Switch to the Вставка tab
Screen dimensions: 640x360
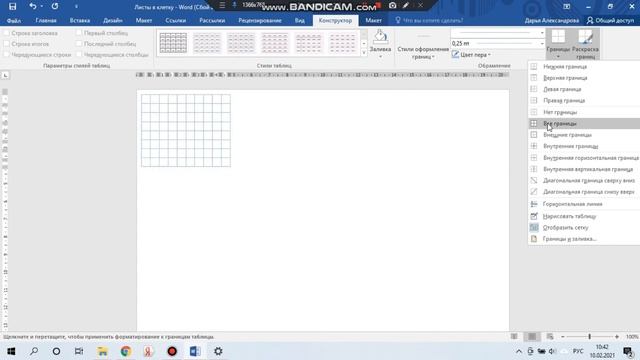point(80,20)
